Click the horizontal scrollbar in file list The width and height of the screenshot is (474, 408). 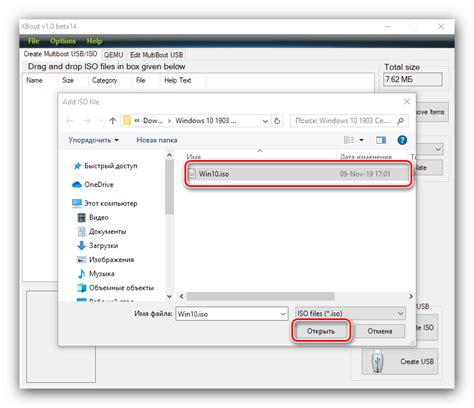260,296
